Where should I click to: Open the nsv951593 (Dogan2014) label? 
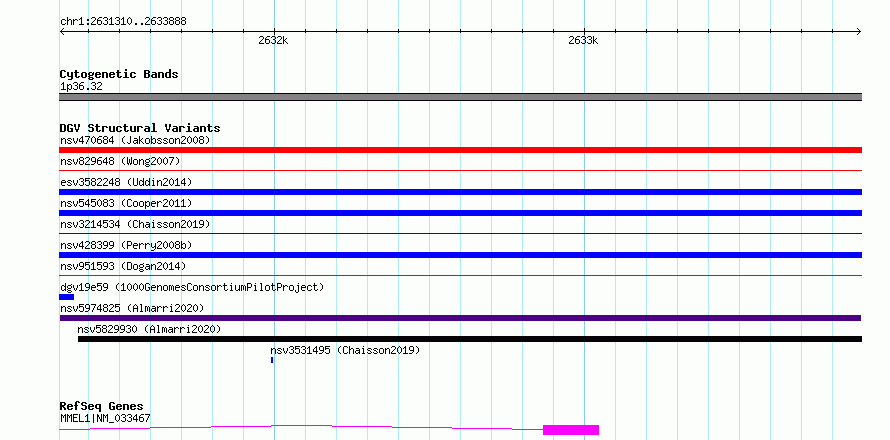123,266
